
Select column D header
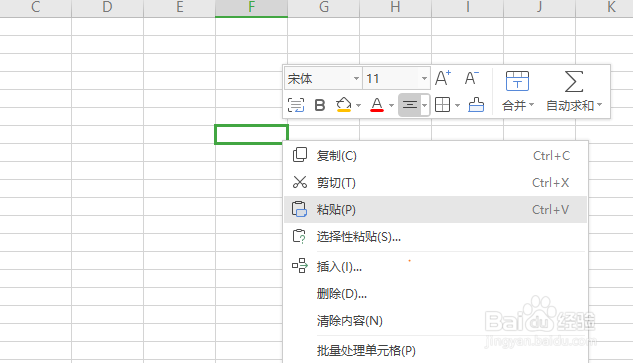(x=107, y=8)
